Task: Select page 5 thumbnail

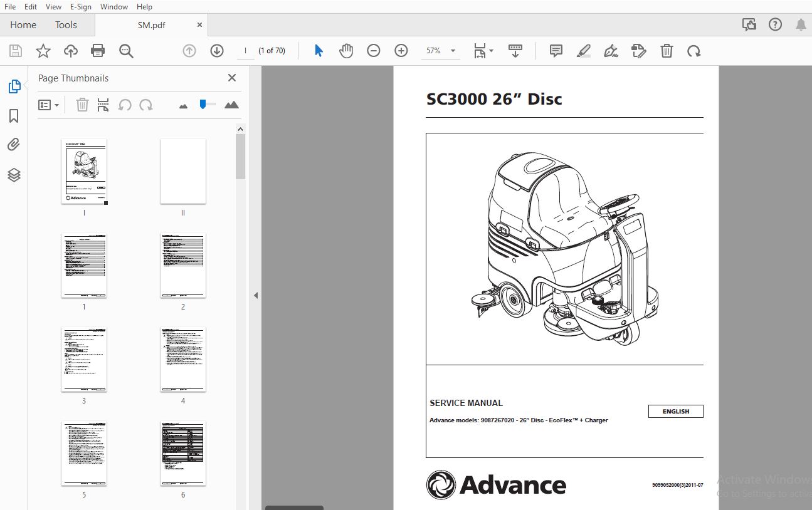Action: (84, 454)
